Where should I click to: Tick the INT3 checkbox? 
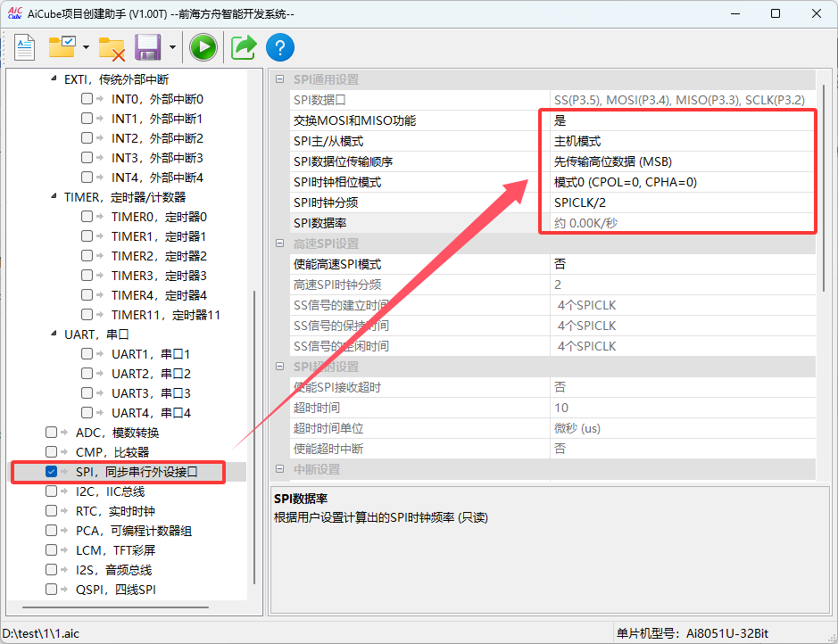tap(87, 158)
